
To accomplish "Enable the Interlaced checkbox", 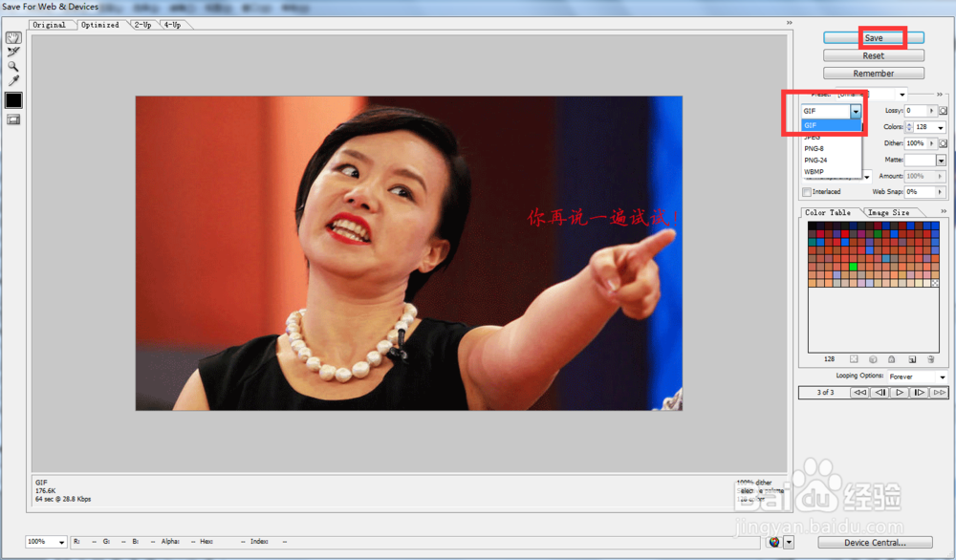I will click(x=807, y=192).
